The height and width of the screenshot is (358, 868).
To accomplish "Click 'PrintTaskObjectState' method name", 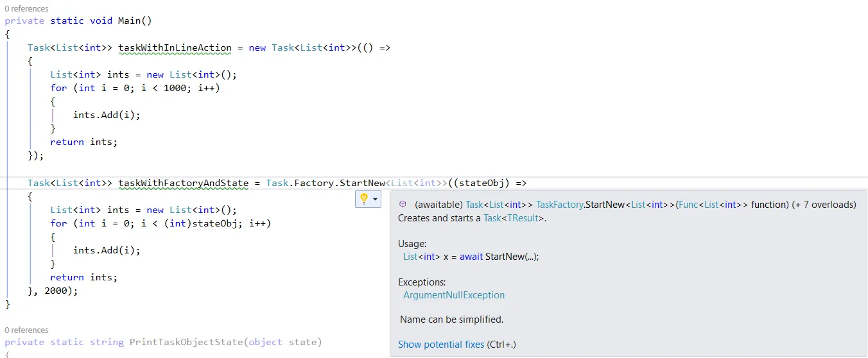I will (186, 342).
